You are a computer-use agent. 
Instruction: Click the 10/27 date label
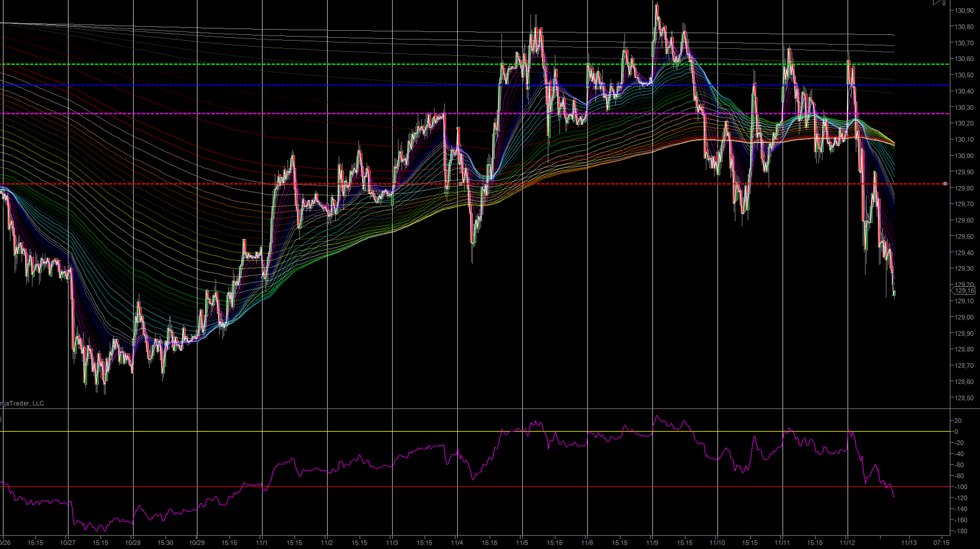(68, 543)
